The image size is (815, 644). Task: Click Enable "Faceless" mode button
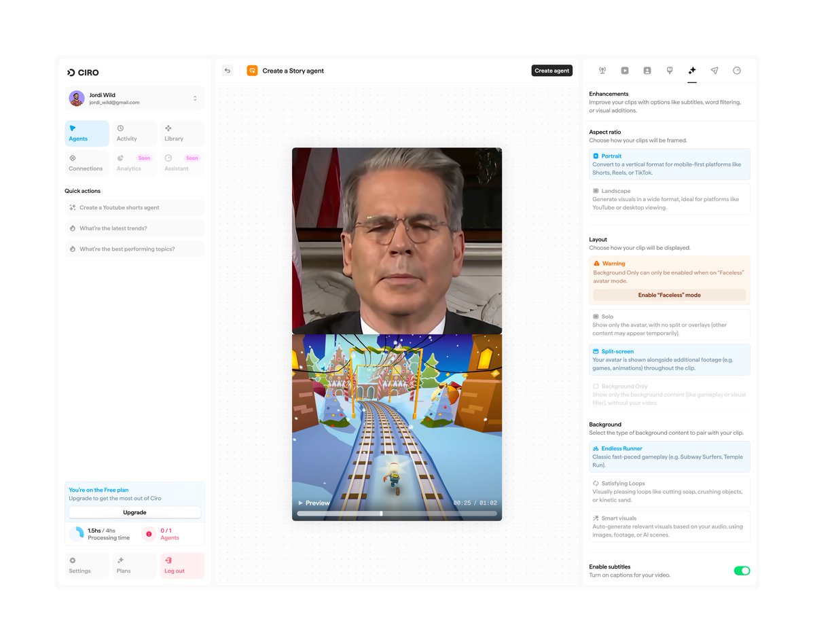[x=669, y=296]
